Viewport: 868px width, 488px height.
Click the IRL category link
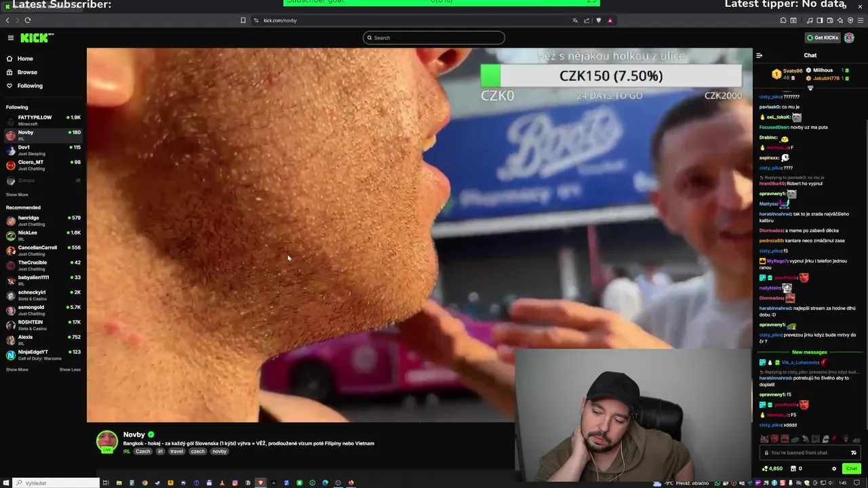click(x=127, y=451)
